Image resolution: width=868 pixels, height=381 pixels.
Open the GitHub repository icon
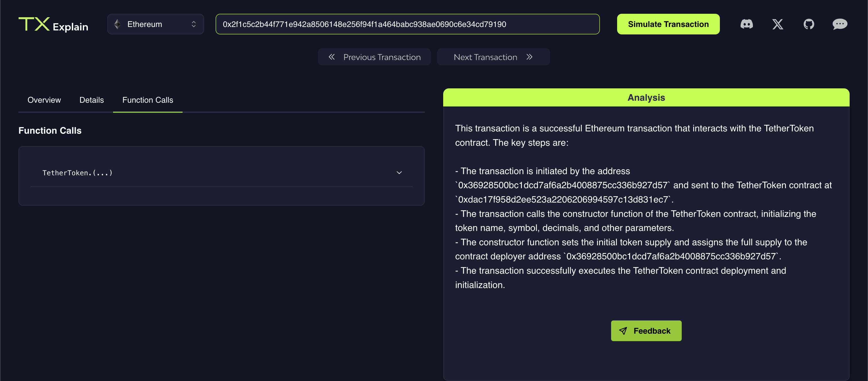(x=809, y=24)
